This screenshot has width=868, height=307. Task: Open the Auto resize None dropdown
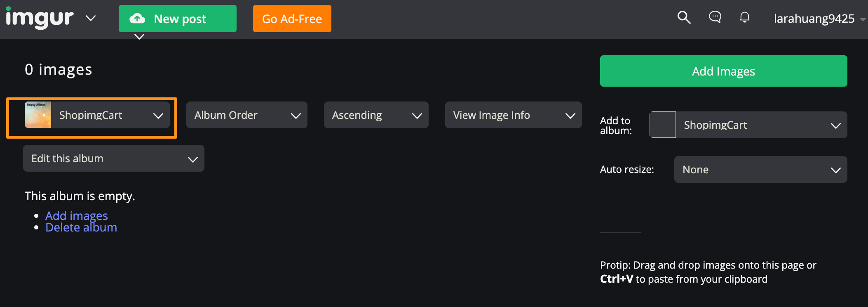[760, 170]
